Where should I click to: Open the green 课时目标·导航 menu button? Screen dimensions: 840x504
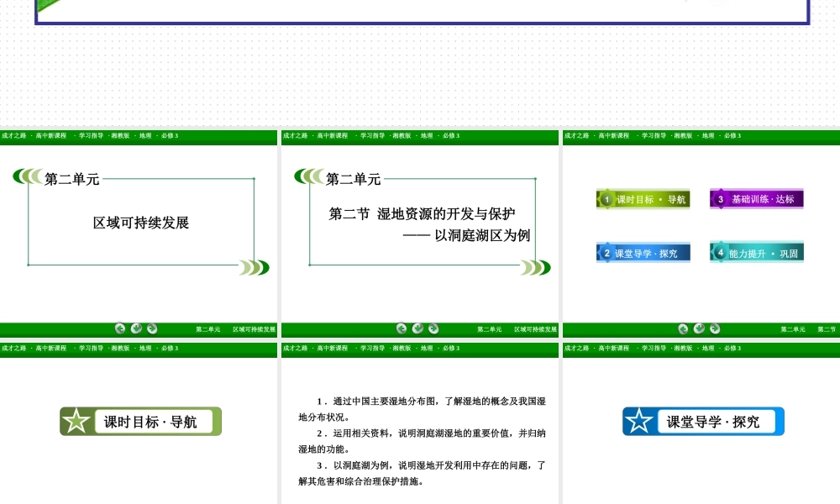tap(643, 199)
